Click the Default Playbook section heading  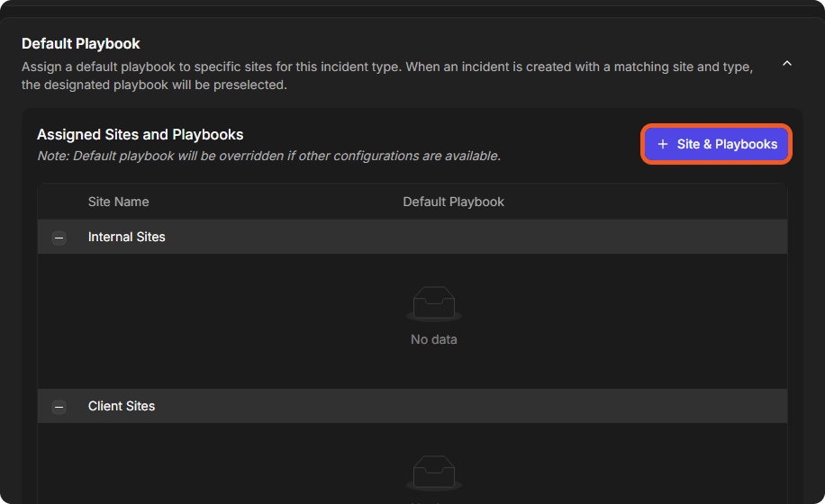(x=80, y=43)
